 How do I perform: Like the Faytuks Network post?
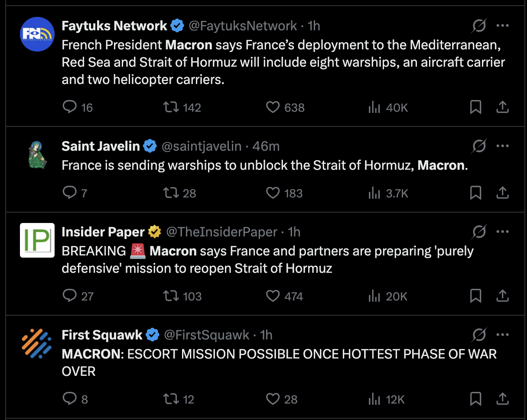tap(273, 107)
